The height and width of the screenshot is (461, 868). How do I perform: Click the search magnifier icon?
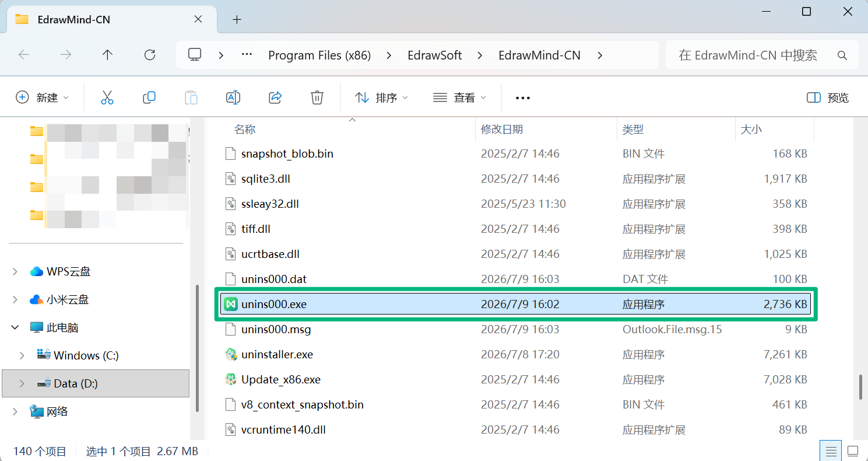842,55
